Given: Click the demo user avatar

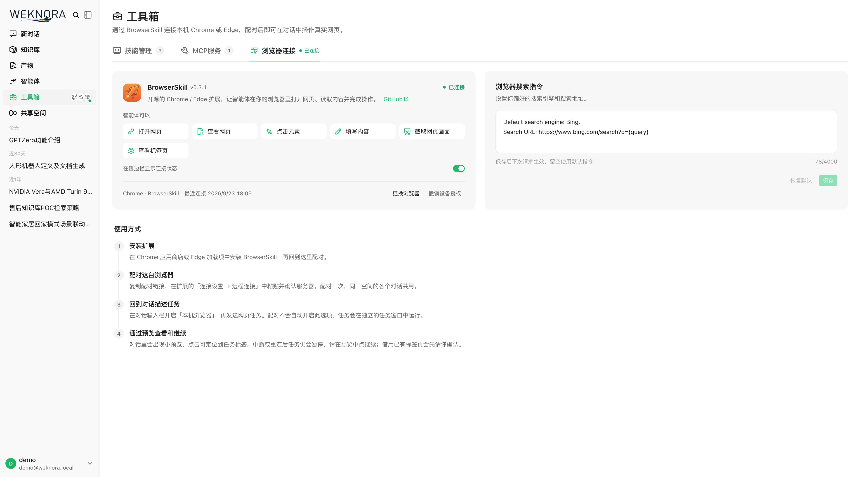Looking at the screenshot, I should coord(11,463).
